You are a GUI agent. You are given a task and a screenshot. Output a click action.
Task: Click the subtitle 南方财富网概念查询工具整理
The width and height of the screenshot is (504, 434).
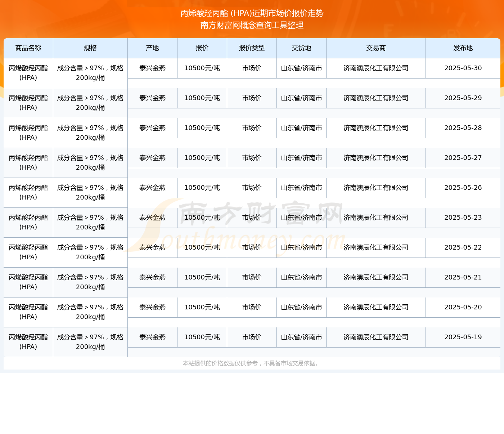click(252, 25)
